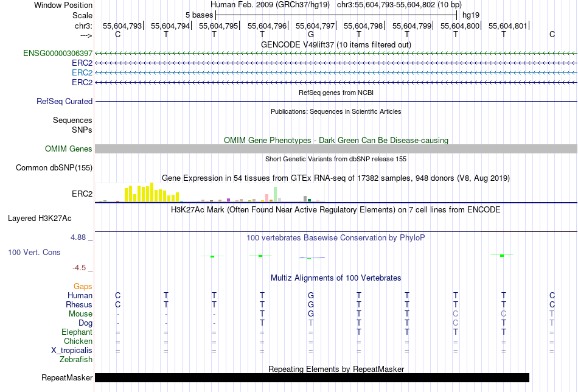The image size is (578, 392).
Task: Open the 100 Vert. Cons track label
Action: [34, 252]
